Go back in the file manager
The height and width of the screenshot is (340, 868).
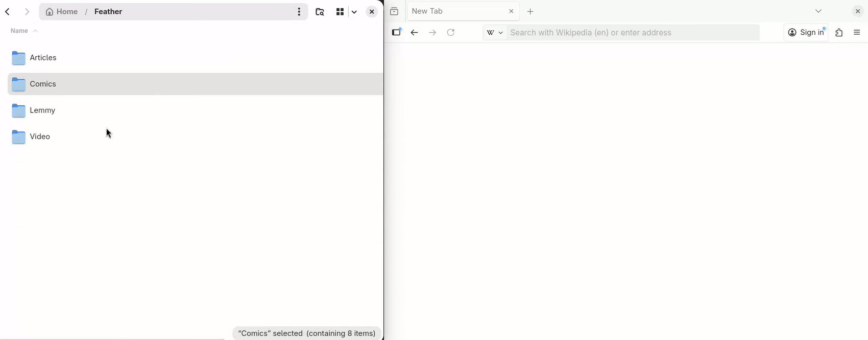coord(8,12)
